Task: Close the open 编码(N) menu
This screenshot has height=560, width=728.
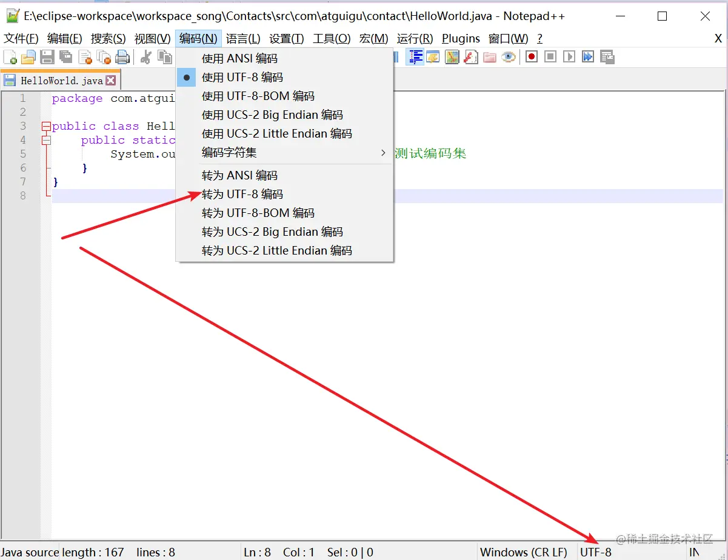Action: click(x=198, y=39)
